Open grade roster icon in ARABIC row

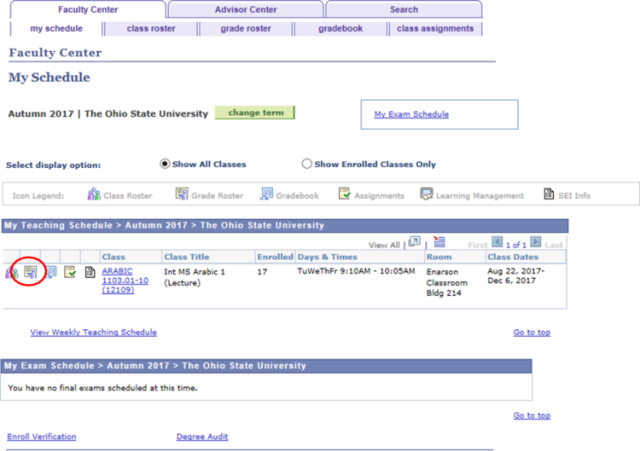31,272
